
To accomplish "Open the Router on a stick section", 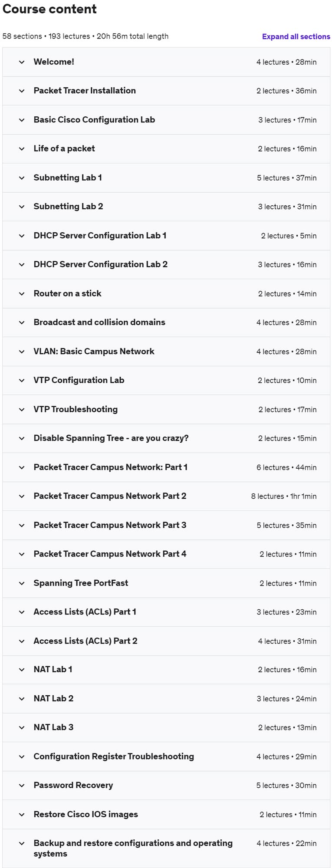I will [67, 293].
